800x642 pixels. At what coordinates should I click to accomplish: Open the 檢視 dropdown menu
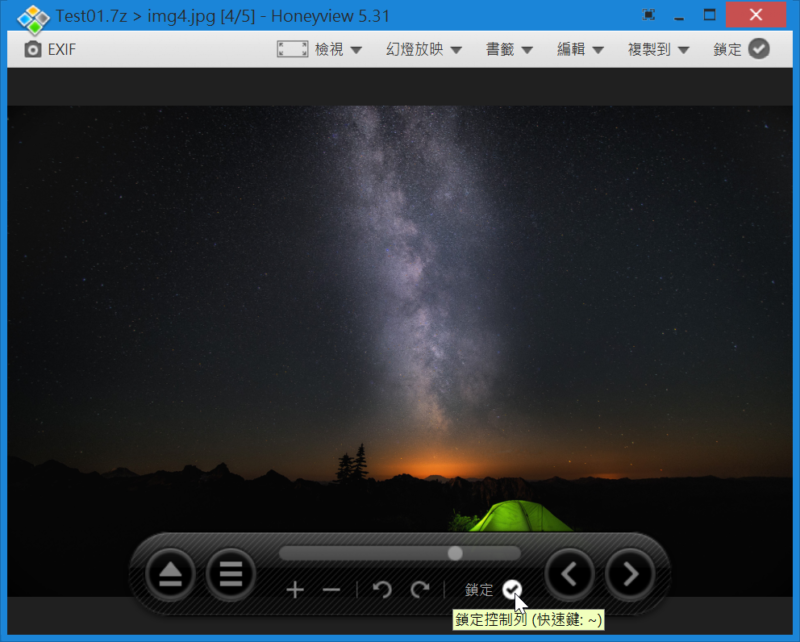click(338, 50)
